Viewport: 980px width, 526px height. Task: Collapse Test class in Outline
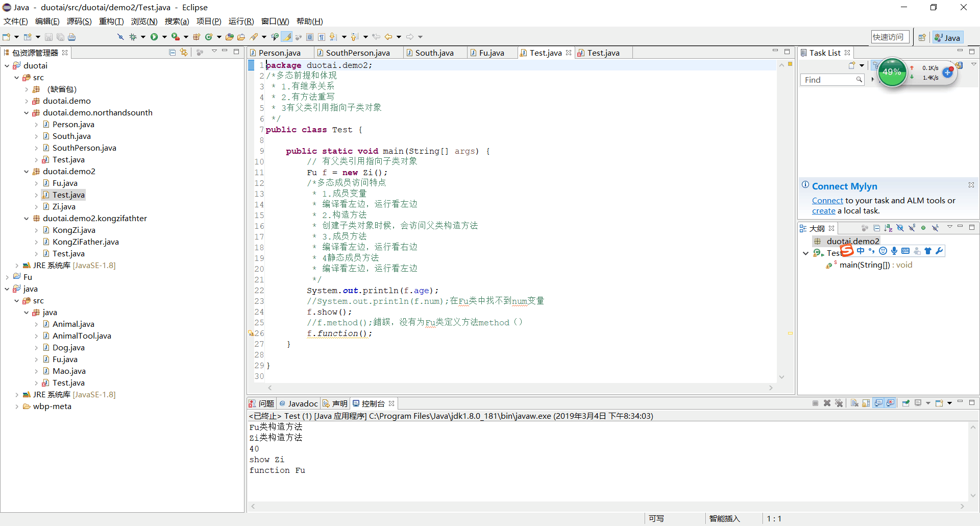tap(805, 253)
